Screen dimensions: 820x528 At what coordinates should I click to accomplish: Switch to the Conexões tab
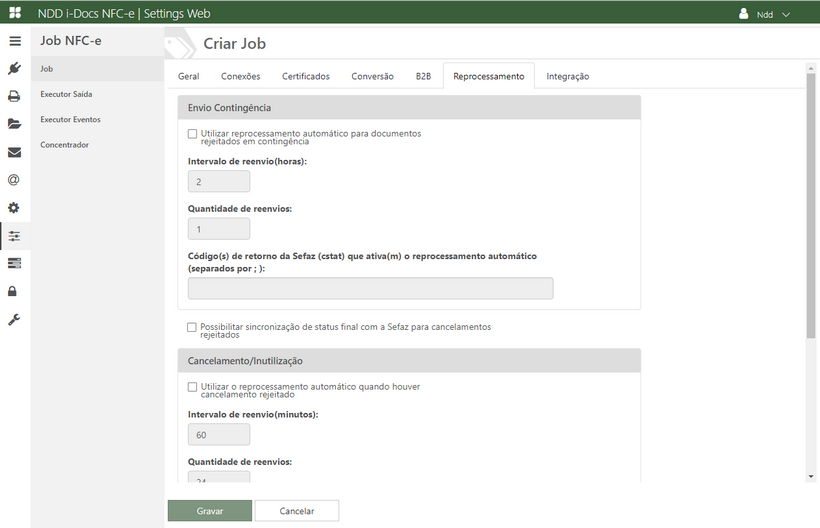[241, 76]
